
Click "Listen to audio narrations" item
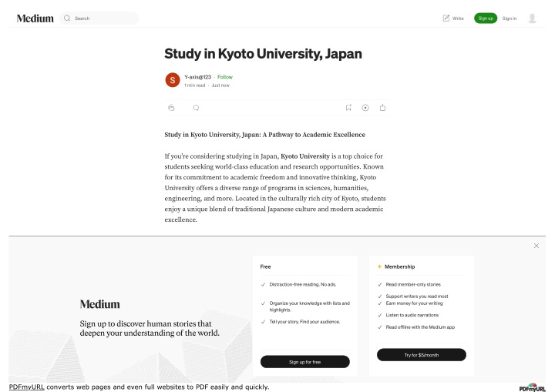click(x=412, y=315)
